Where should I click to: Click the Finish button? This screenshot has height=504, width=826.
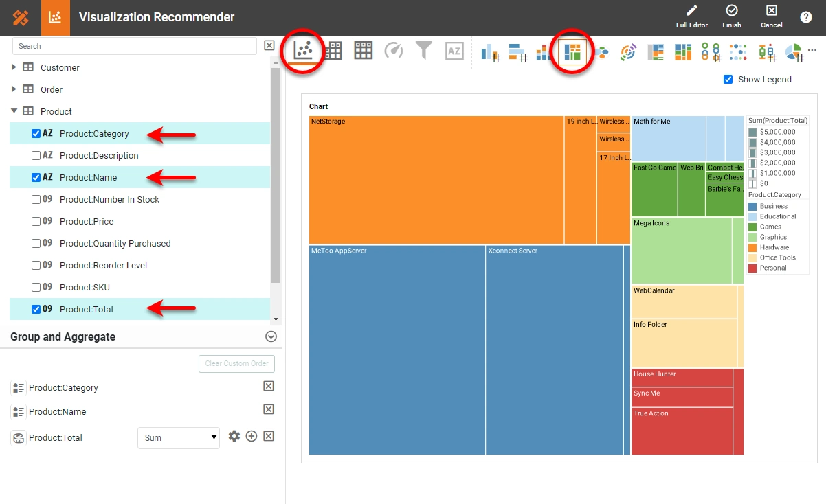[x=731, y=16]
